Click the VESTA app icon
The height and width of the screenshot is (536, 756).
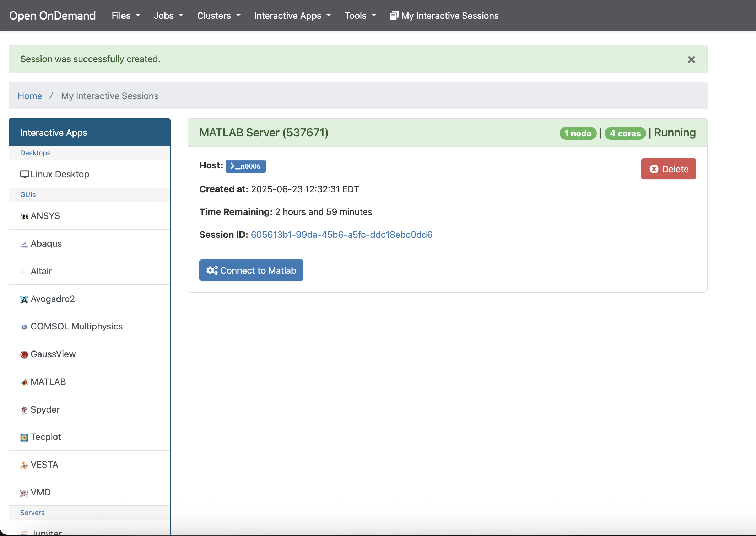coord(24,465)
